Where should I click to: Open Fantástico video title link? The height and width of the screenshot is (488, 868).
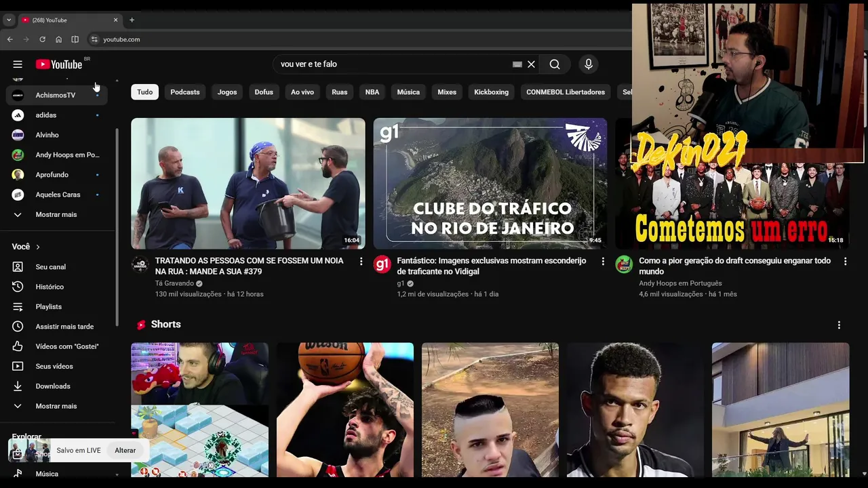(x=492, y=266)
